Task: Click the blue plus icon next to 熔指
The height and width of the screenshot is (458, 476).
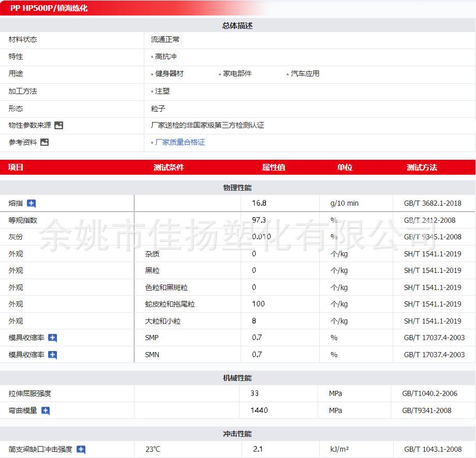Action: tap(31, 203)
